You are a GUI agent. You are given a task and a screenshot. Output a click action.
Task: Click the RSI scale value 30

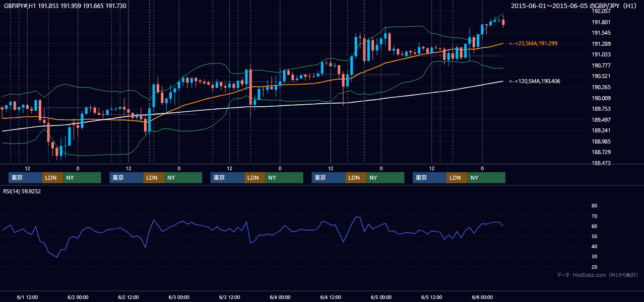(x=594, y=257)
